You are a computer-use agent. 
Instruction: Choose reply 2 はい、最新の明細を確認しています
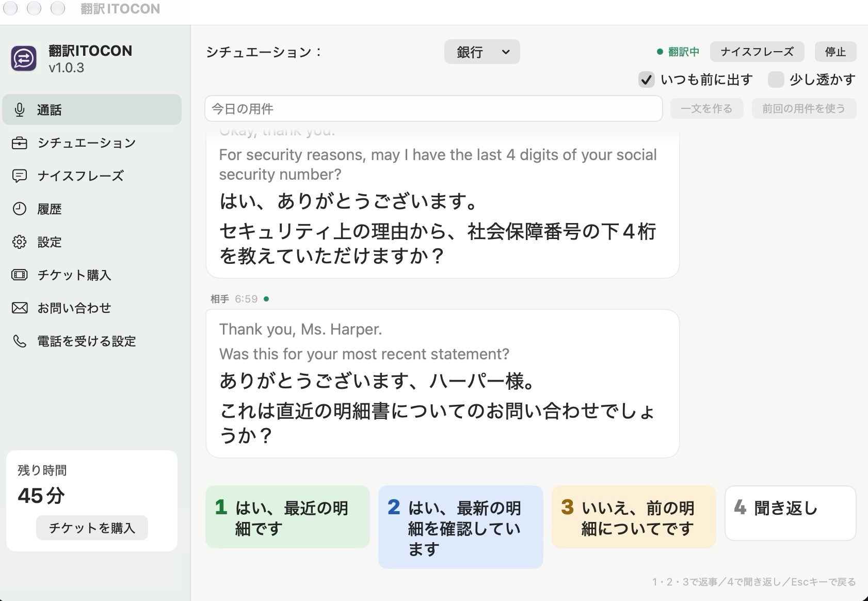coord(460,527)
